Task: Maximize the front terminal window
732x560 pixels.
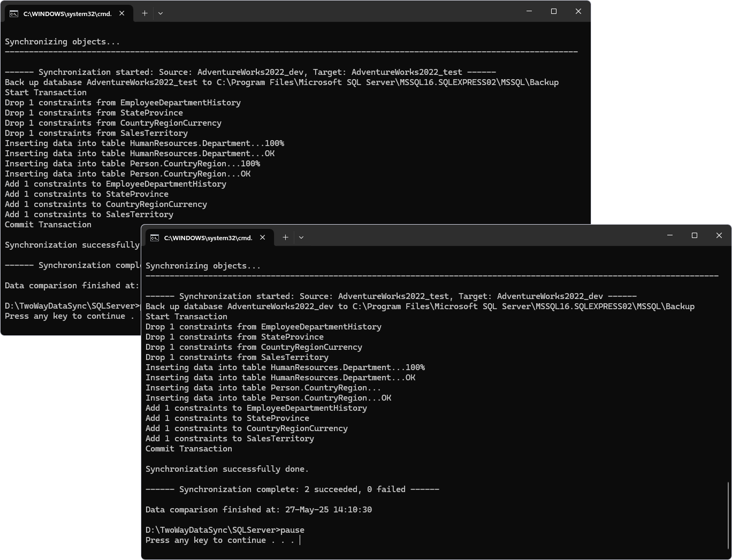Action: point(695,235)
